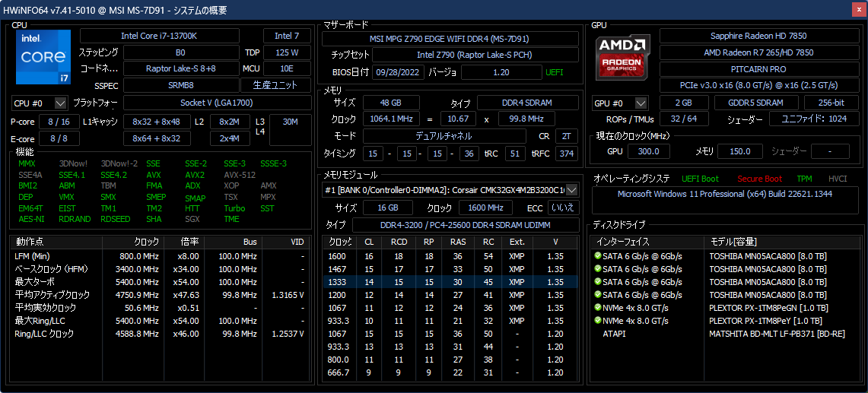Click the PCIe v3.0 x16 bus field
868x393 pixels.
(x=758, y=85)
